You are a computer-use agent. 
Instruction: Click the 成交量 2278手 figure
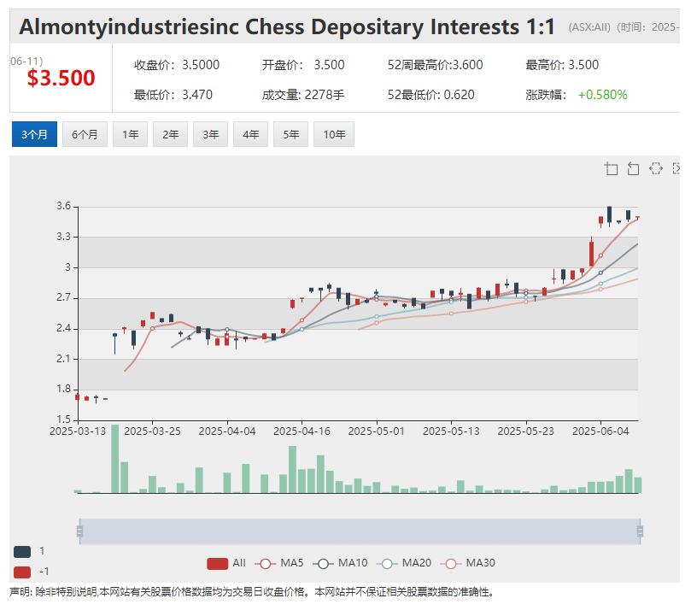click(325, 95)
